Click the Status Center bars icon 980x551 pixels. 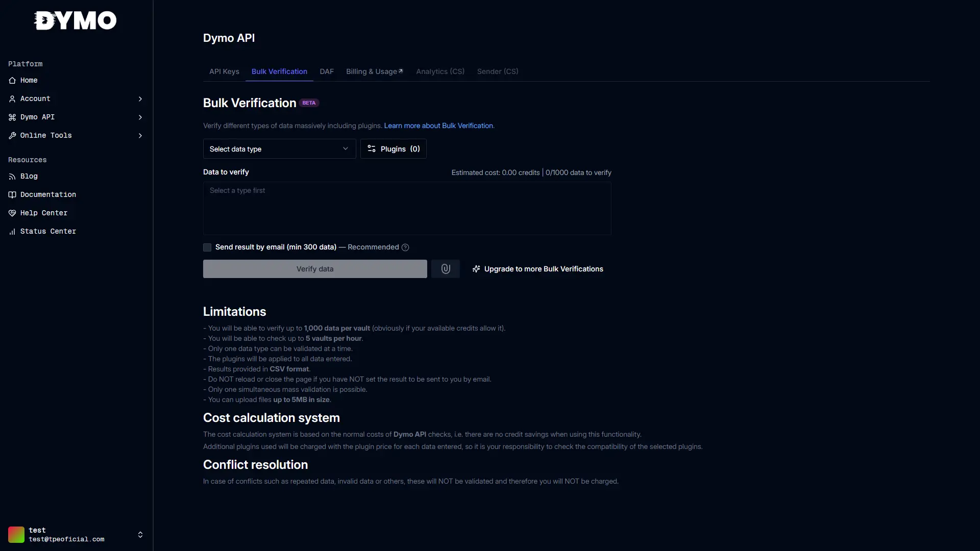pyautogui.click(x=12, y=232)
